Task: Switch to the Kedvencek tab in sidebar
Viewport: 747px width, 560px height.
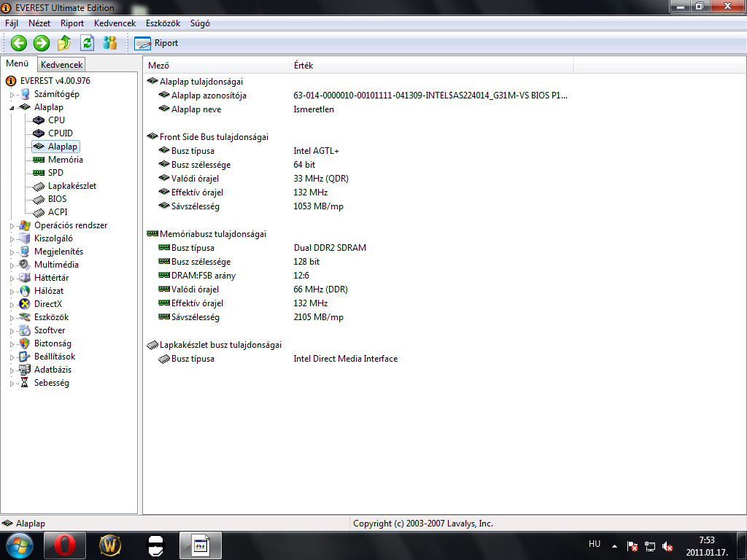Action: click(x=61, y=65)
